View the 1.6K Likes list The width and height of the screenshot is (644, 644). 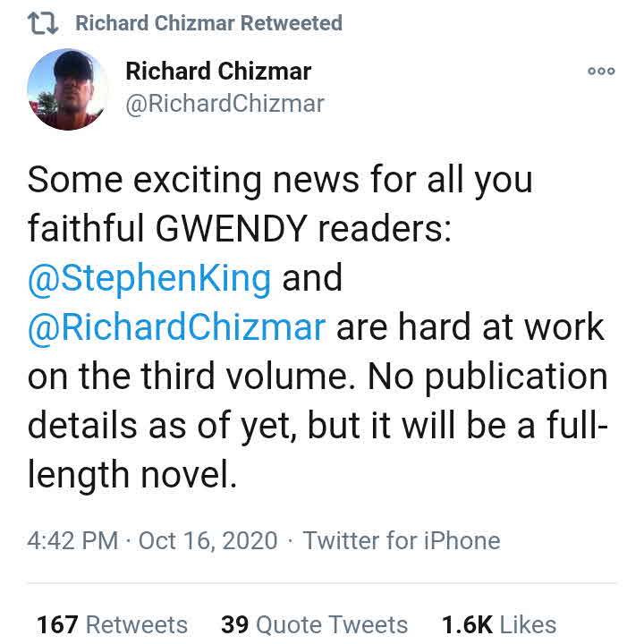(499, 624)
